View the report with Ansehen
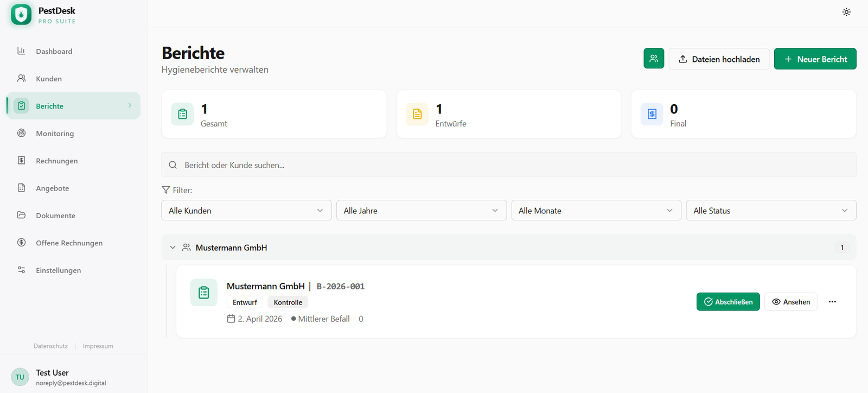Image resolution: width=868 pixels, height=393 pixels. 790,302
